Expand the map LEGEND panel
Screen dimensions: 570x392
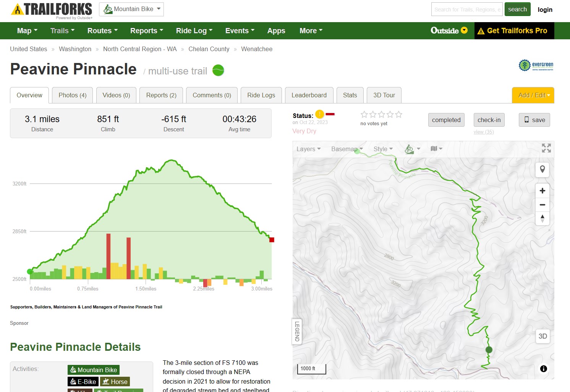pos(297,331)
